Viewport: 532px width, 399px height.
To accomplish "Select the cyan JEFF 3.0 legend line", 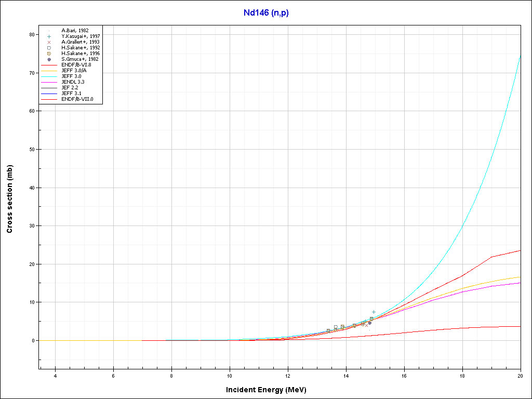I will (x=49, y=76).
